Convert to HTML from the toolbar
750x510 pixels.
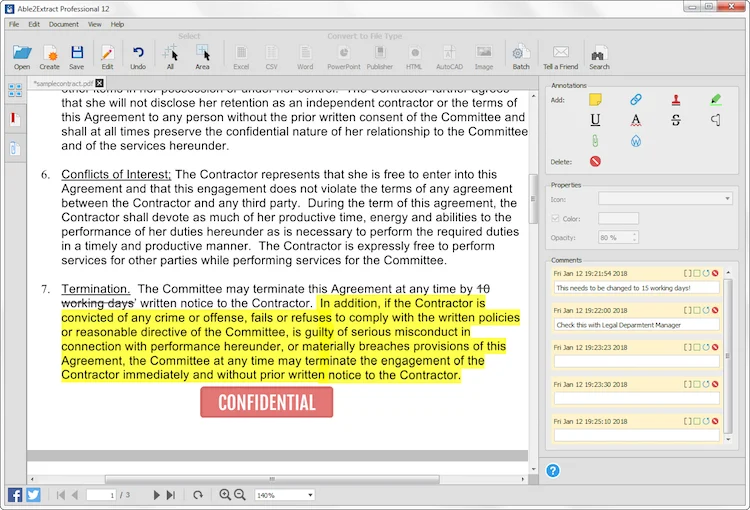pyautogui.click(x=414, y=56)
